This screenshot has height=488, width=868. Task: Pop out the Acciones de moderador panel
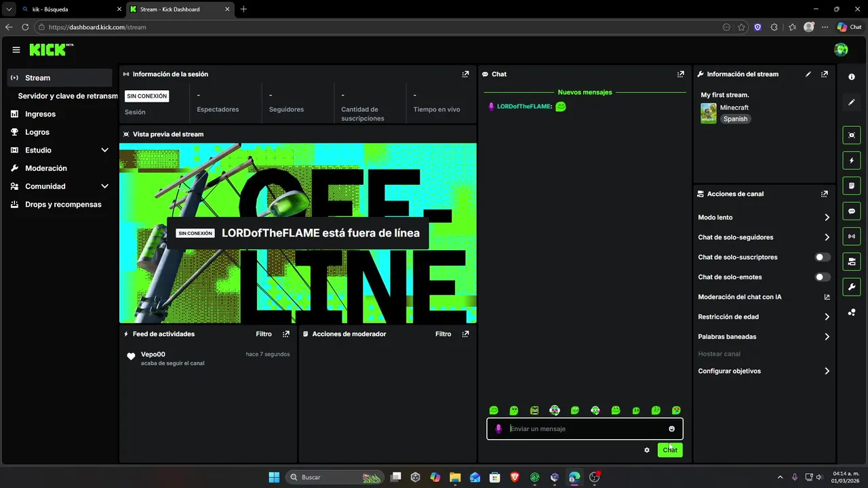(x=465, y=334)
